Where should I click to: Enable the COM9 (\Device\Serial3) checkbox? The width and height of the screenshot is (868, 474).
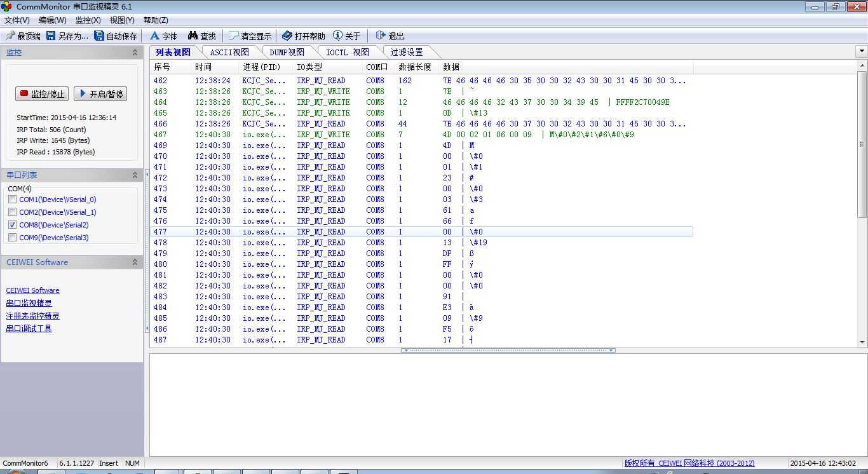[13, 238]
